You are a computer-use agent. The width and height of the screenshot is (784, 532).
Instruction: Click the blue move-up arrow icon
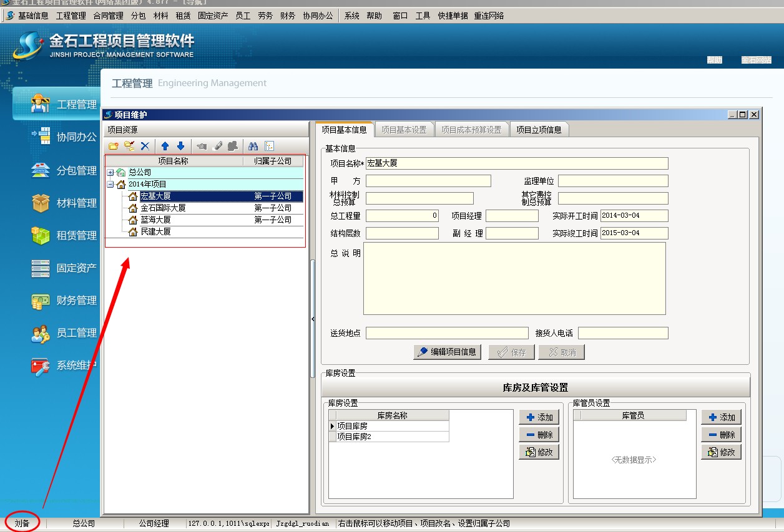165,146
